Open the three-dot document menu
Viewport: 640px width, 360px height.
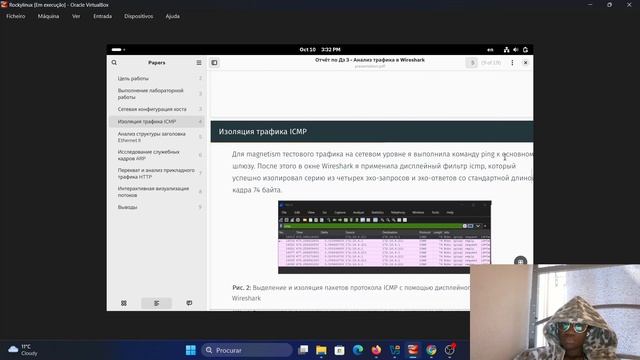512,62
